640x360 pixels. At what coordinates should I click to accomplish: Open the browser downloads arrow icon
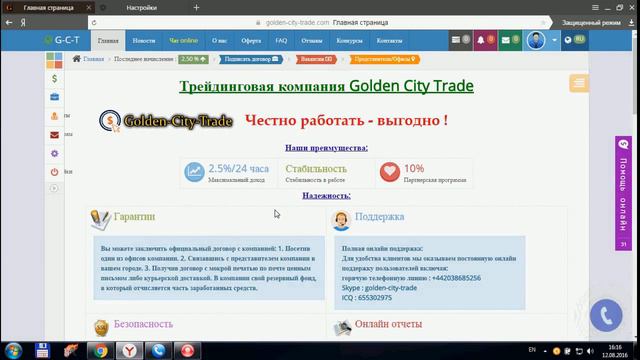(x=631, y=23)
